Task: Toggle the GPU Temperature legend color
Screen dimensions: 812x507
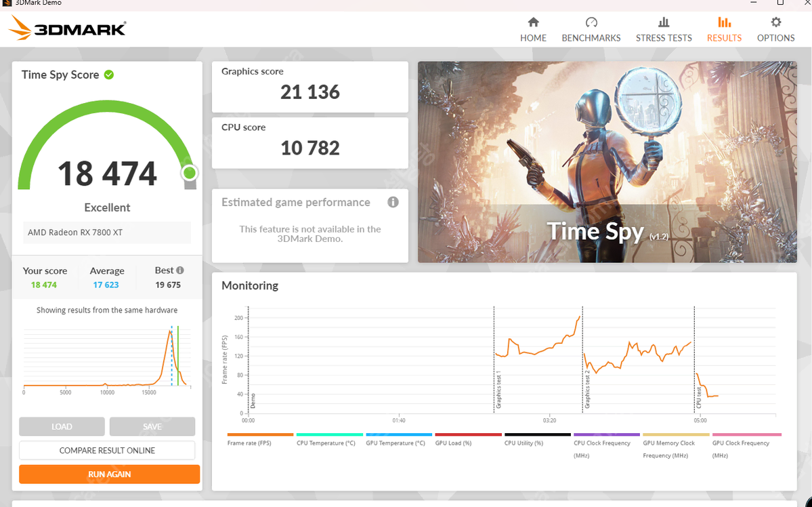Action: point(399,434)
